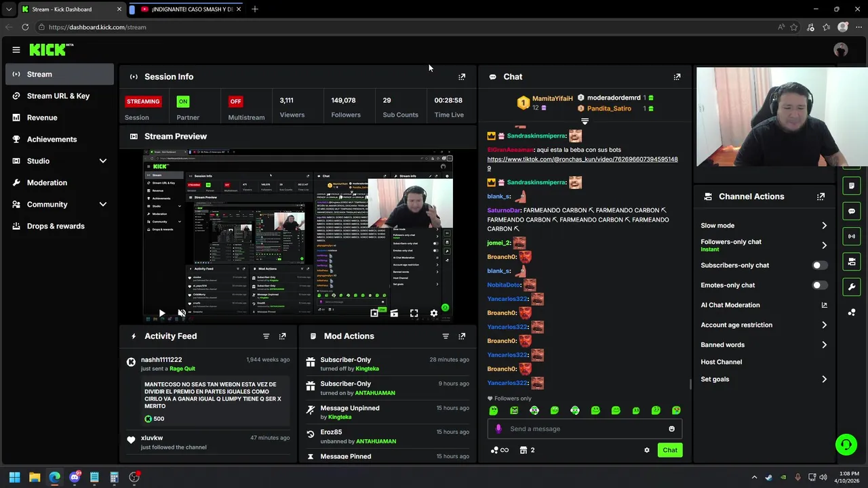Click ANTAHUAMAN in unbanned Eroz85 entry
The image size is (868, 488).
pyautogui.click(x=376, y=441)
